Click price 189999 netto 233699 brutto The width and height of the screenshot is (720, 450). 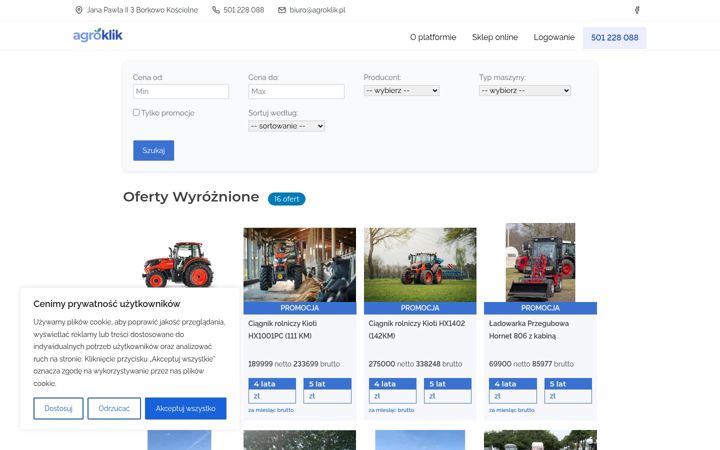point(294,364)
